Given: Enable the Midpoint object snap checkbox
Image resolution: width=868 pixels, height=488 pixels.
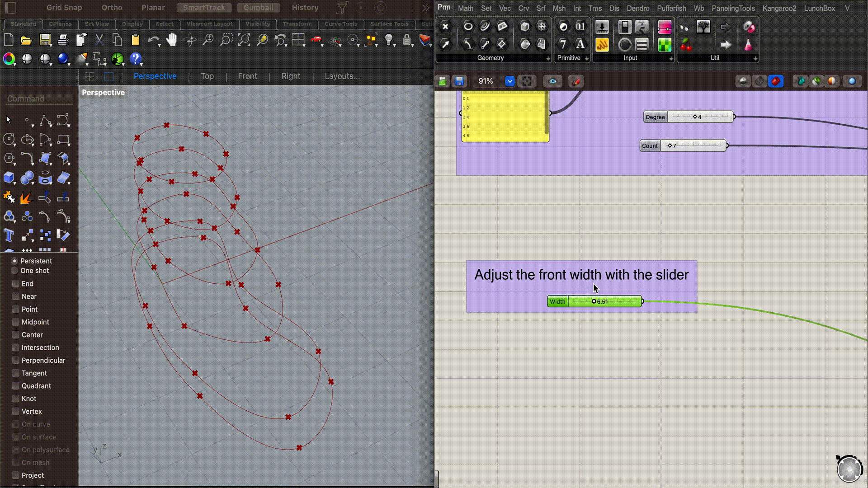Looking at the screenshot, I should [x=15, y=322].
